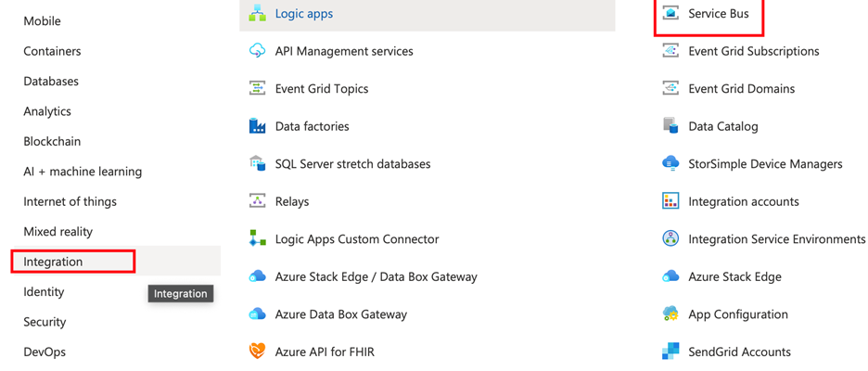Click the Azure Data Box Gateway icon

point(258,314)
